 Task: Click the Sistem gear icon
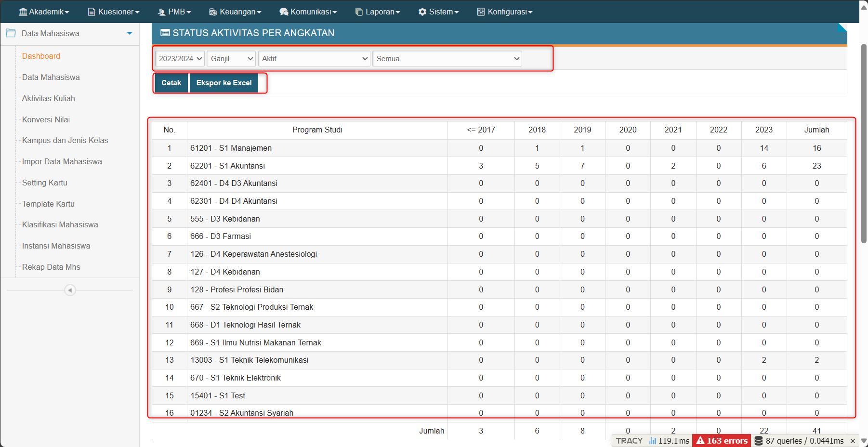tap(422, 12)
